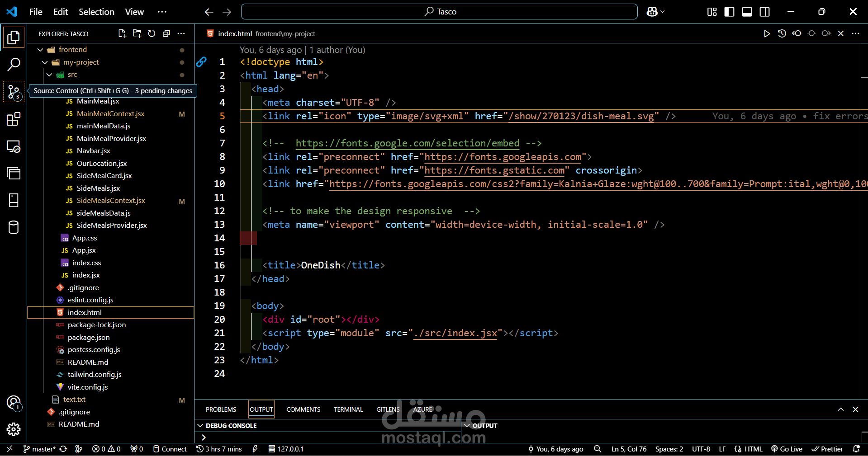Open the Selection menu
Screen dimensions: 868x456
coord(96,12)
